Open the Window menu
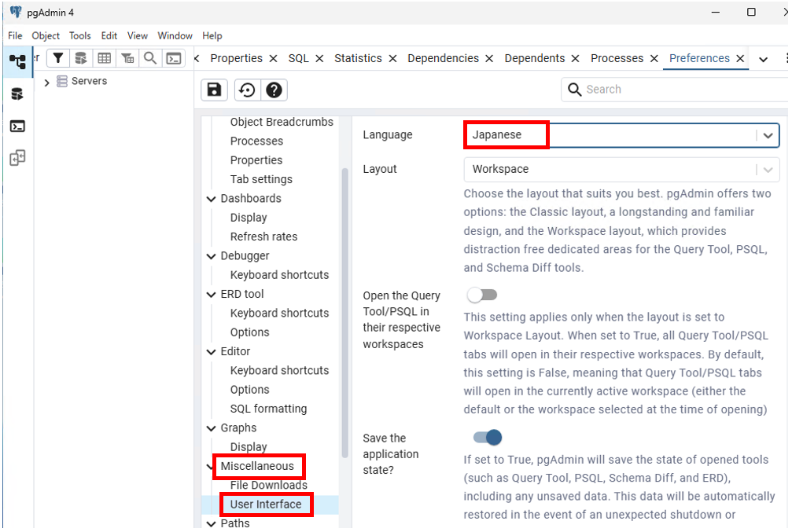The height and width of the screenshot is (532, 792). click(175, 36)
